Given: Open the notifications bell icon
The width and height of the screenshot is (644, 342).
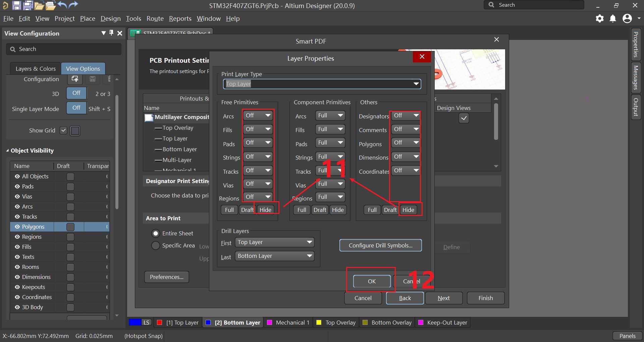Looking at the screenshot, I should (x=613, y=18).
